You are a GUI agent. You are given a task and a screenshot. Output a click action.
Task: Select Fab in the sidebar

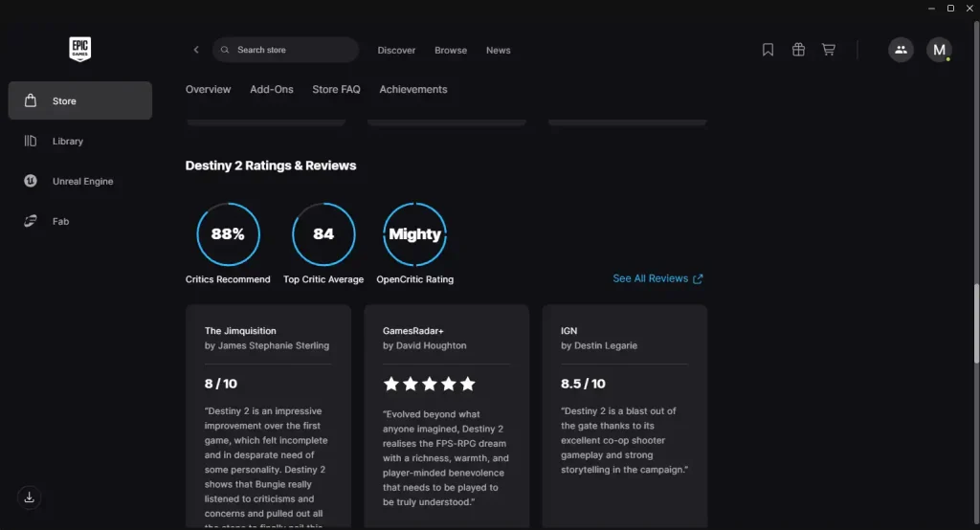[x=80, y=221]
